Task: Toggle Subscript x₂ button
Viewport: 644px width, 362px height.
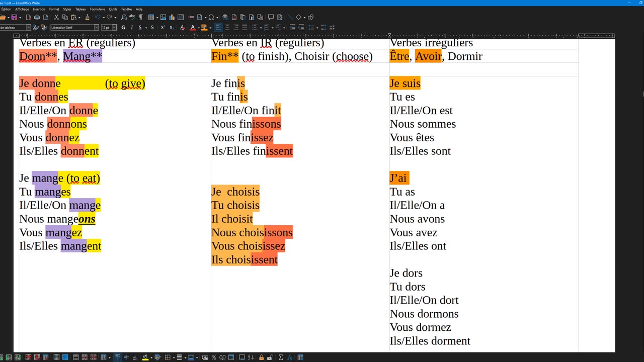Action: click(172, 27)
